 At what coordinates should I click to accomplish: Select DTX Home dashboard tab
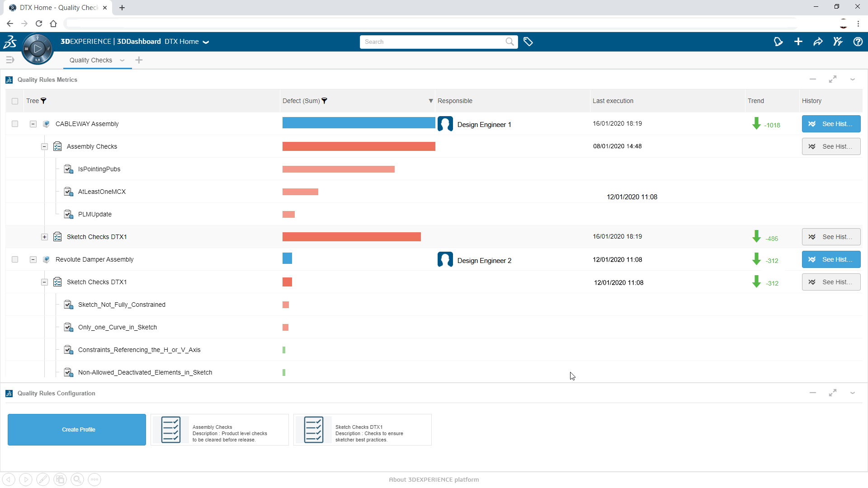[x=182, y=41]
